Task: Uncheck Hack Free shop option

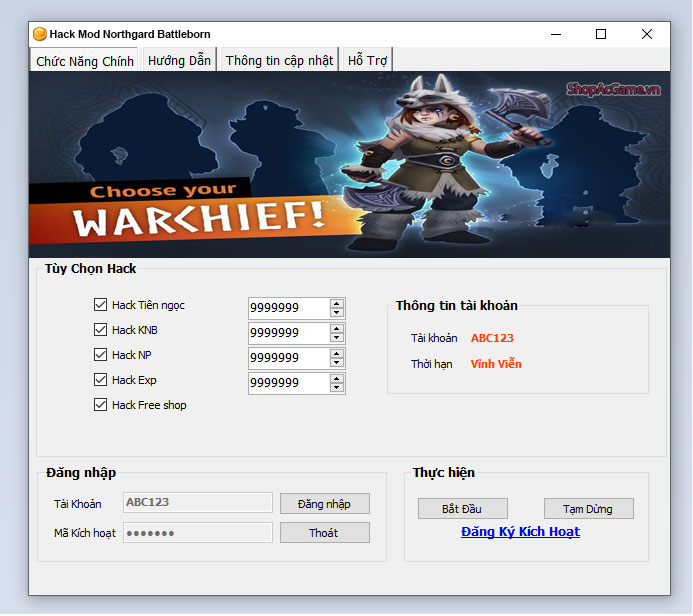Action: pyautogui.click(x=100, y=405)
